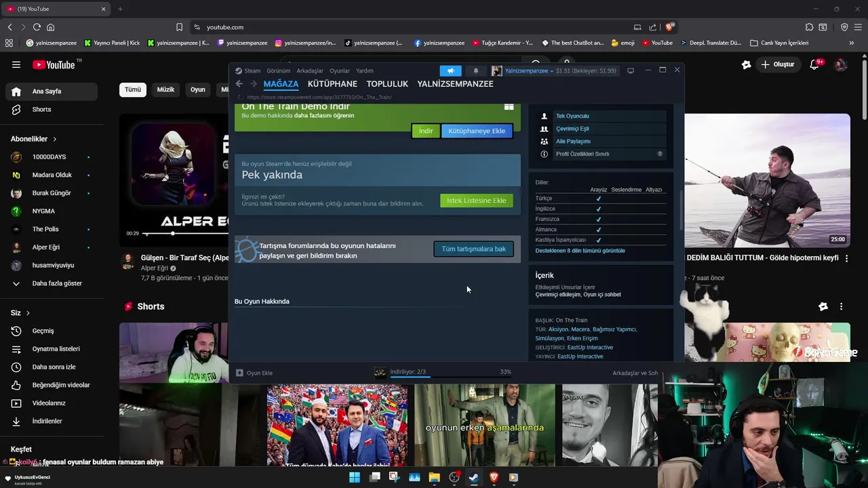Click the browser home icon

pyautogui.click(x=50, y=27)
